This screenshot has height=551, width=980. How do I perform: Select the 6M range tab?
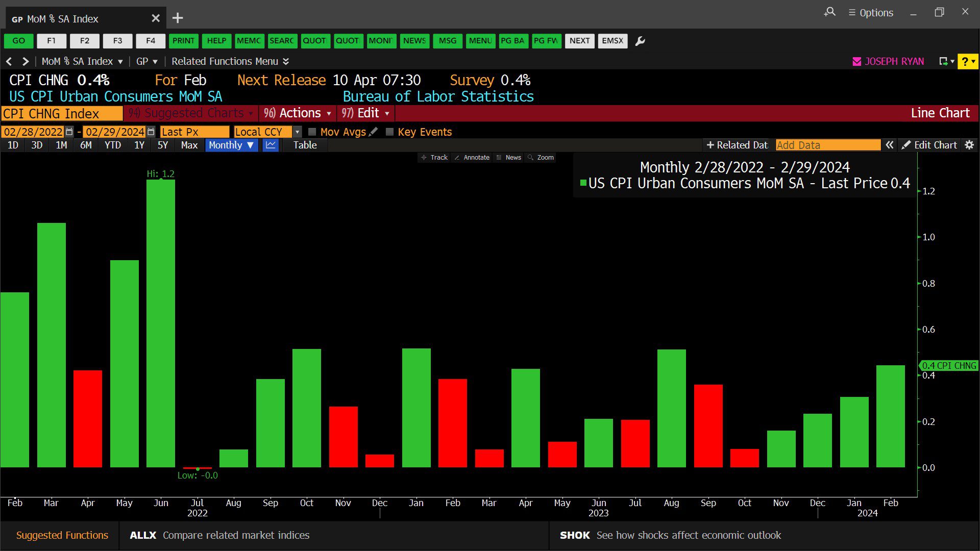coord(86,145)
